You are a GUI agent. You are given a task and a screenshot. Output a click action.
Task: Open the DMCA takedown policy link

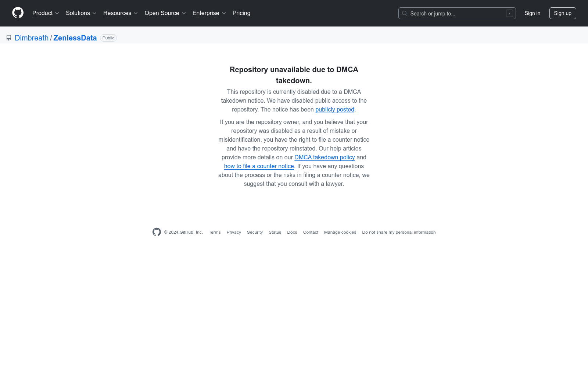(x=325, y=157)
